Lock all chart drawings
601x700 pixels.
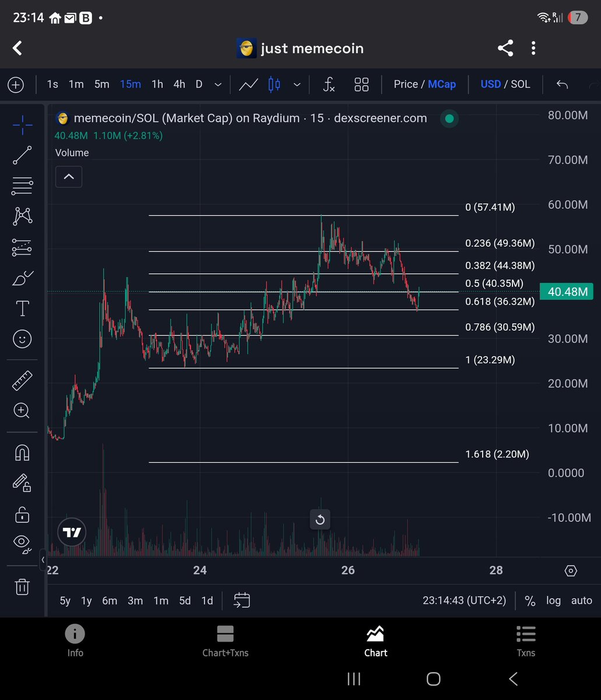click(22, 514)
